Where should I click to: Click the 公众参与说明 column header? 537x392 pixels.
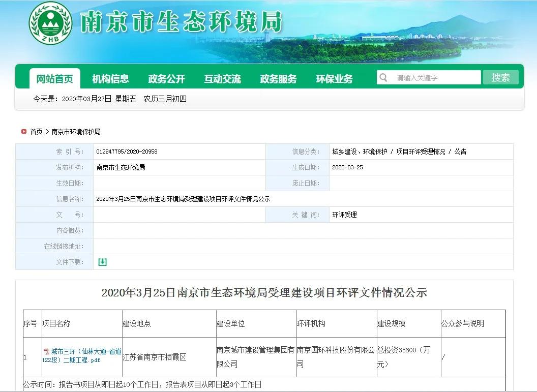(x=463, y=323)
